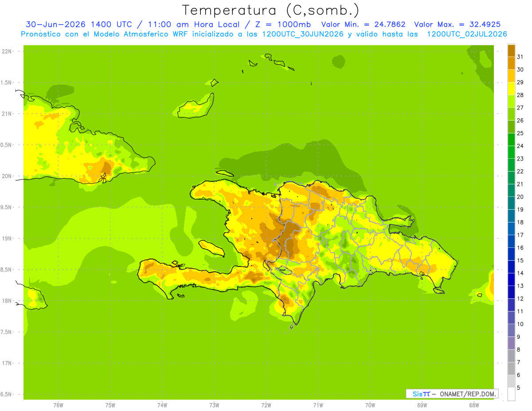
Task: Click the "70W" longitude axis label
Action: 370,405
